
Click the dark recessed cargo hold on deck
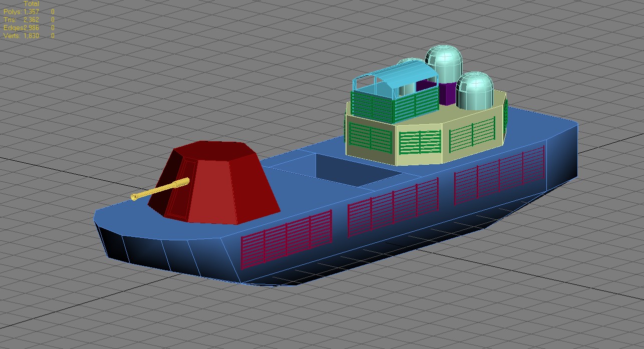coord(358,170)
